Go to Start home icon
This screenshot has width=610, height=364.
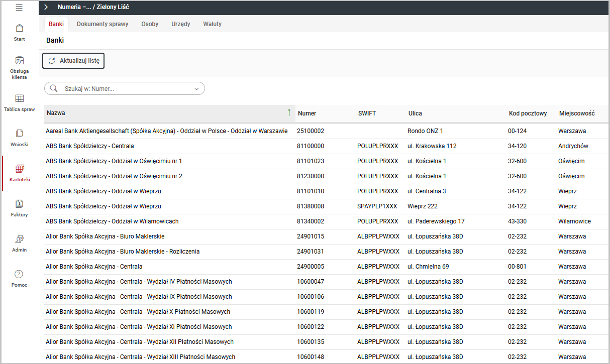[x=19, y=28]
